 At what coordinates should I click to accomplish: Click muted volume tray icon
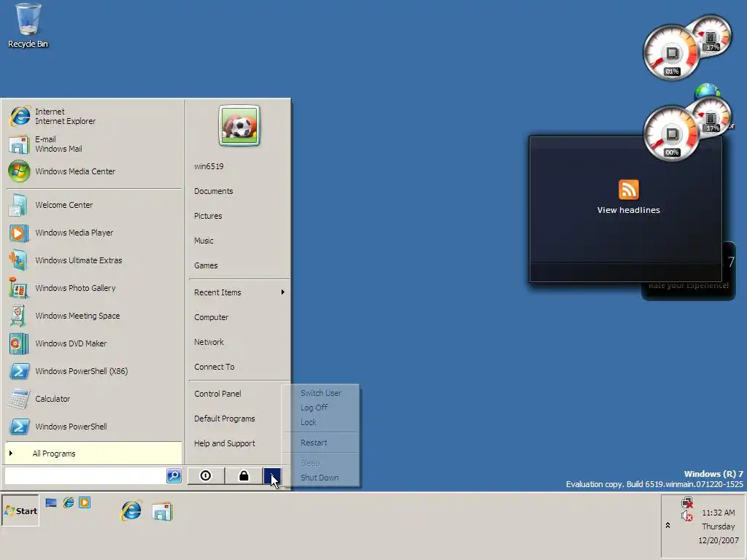687,516
